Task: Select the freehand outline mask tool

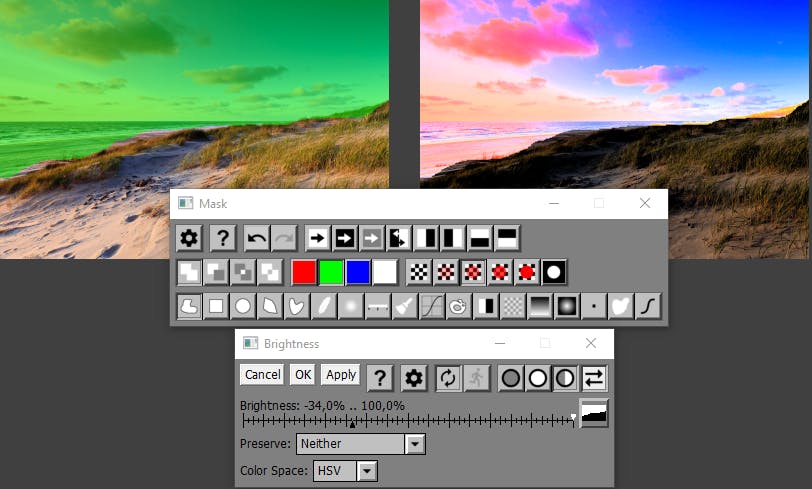Action: [189, 306]
